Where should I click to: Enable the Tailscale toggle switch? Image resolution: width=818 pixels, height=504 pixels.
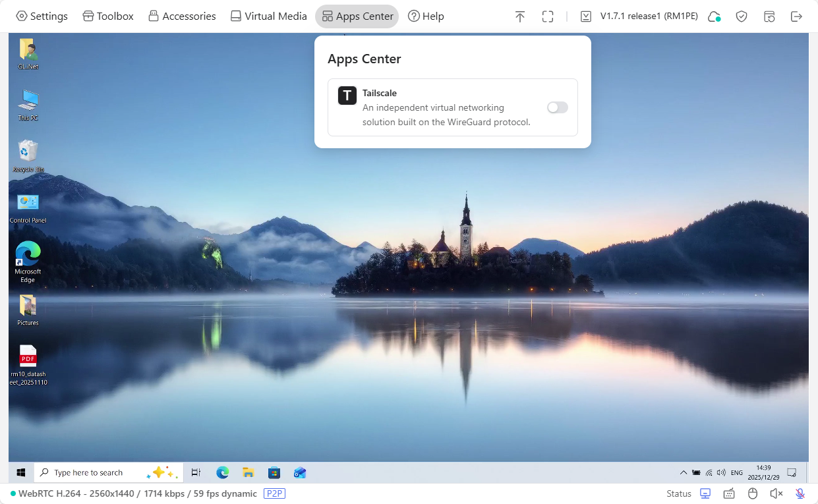pyautogui.click(x=557, y=107)
